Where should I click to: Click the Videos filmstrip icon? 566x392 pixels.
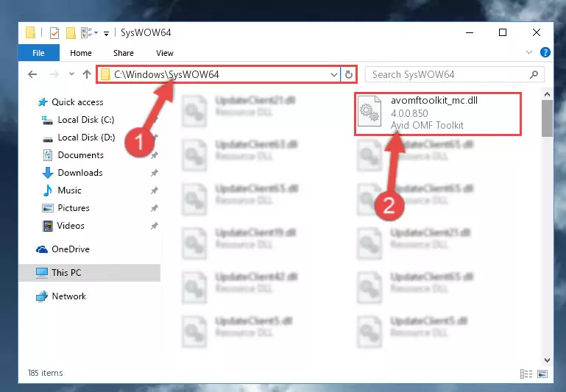pos(48,226)
